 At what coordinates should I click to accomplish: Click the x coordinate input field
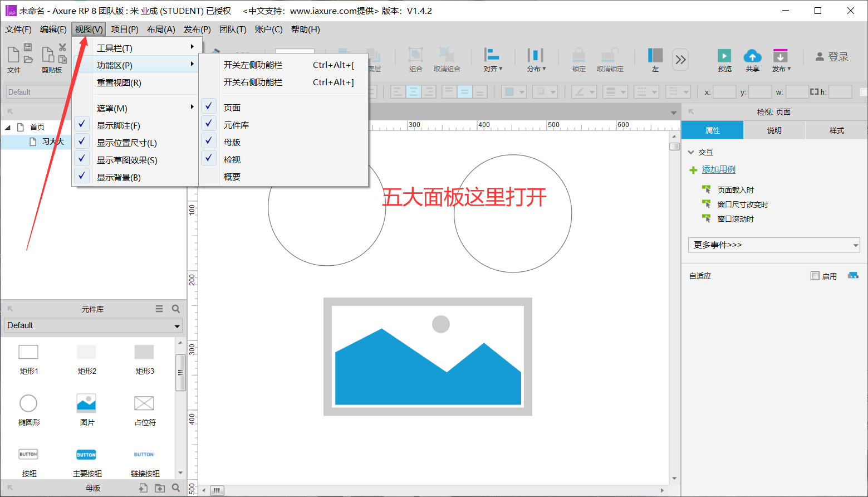(724, 92)
